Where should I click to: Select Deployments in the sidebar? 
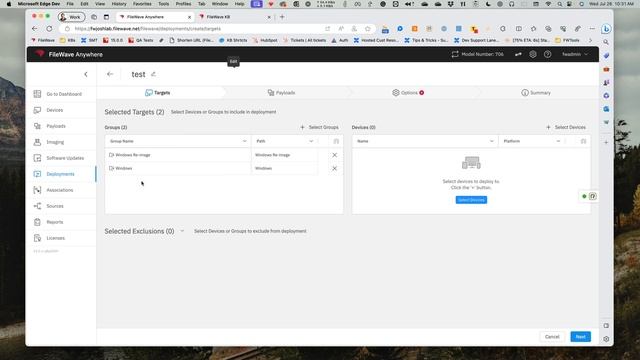60,174
